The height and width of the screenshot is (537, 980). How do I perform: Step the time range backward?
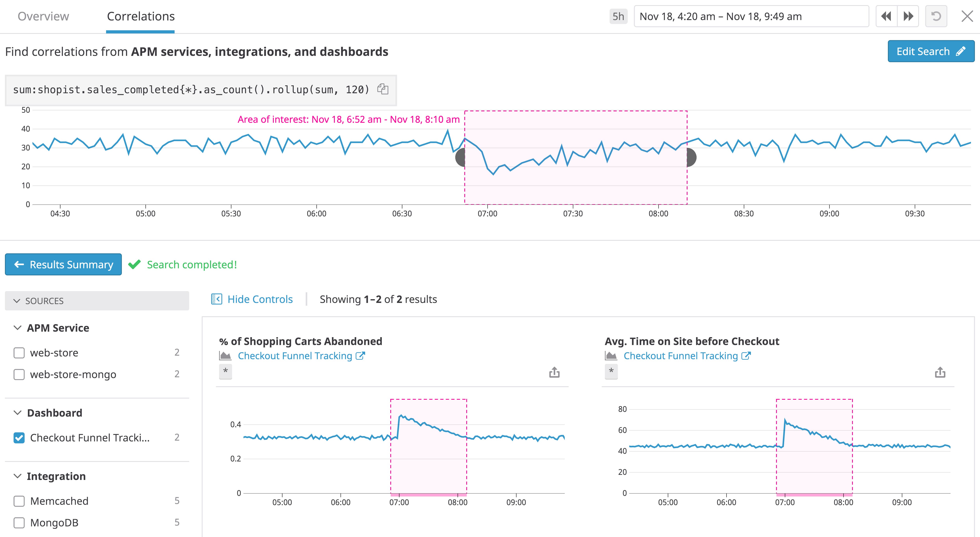pos(887,16)
